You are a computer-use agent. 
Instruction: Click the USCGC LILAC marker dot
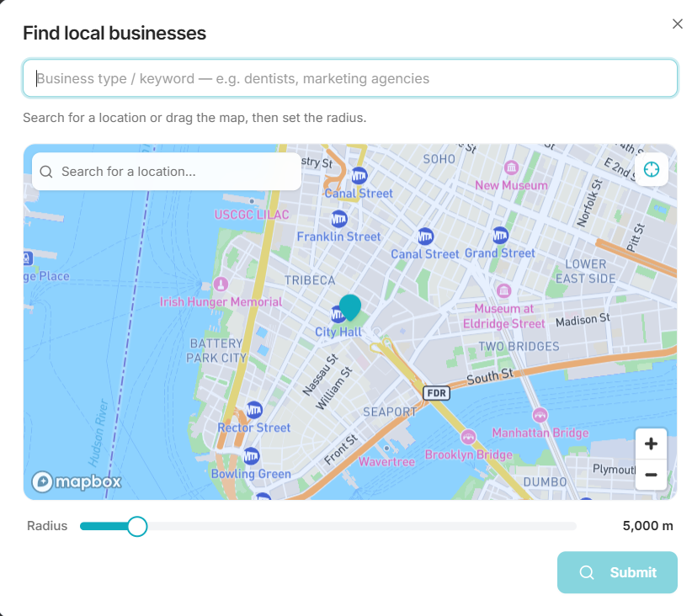click(x=252, y=201)
